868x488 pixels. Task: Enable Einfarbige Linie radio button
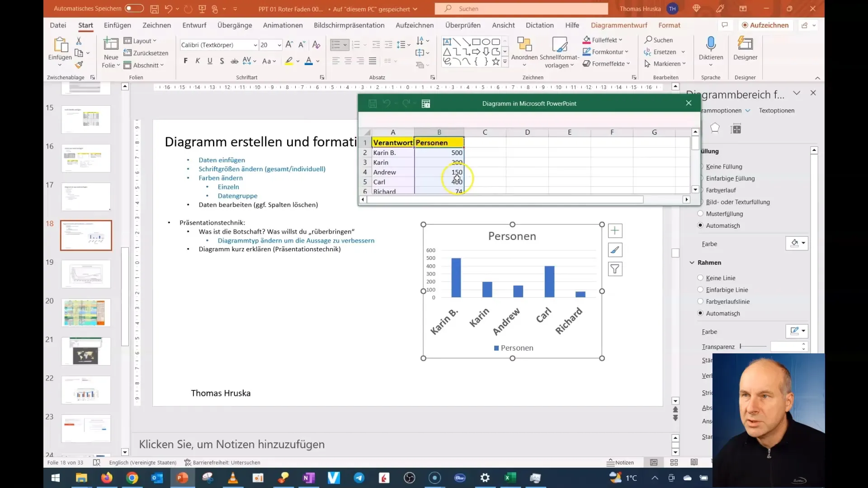[700, 290]
